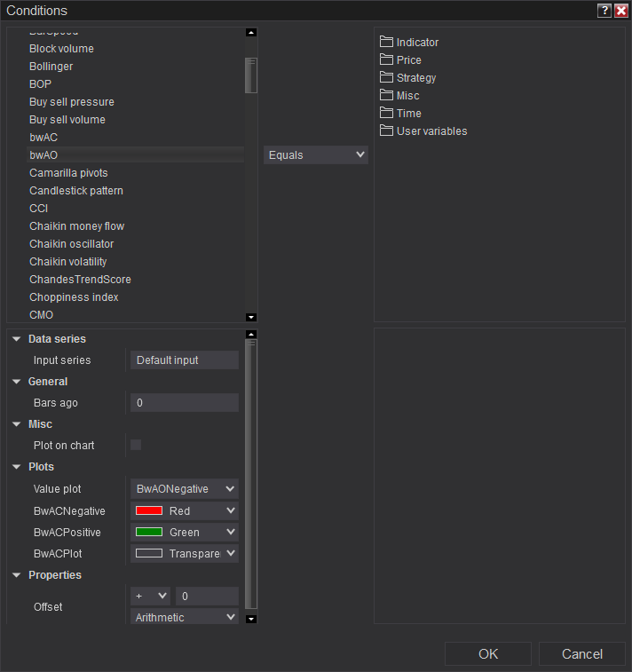Open the Equals comparison dropdown

pos(316,154)
